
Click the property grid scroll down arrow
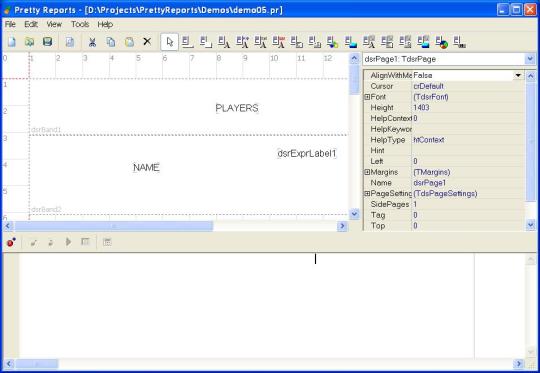(x=530, y=225)
